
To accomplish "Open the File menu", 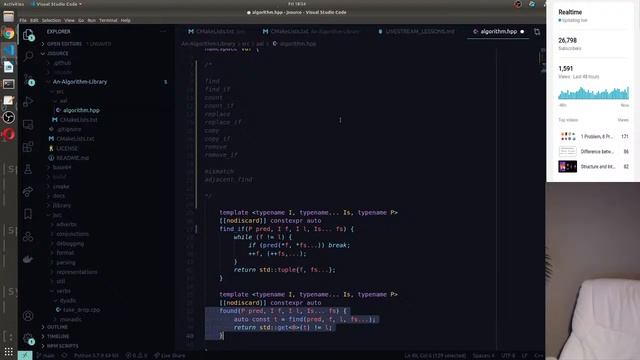I will coord(23,20).
